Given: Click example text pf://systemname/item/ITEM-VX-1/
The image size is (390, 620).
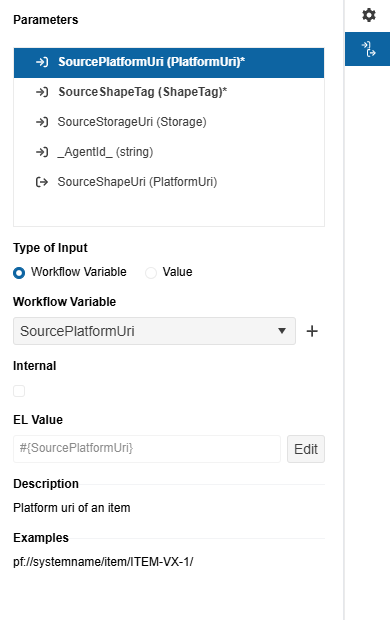Looking at the screenshot, I should point(103,562).
